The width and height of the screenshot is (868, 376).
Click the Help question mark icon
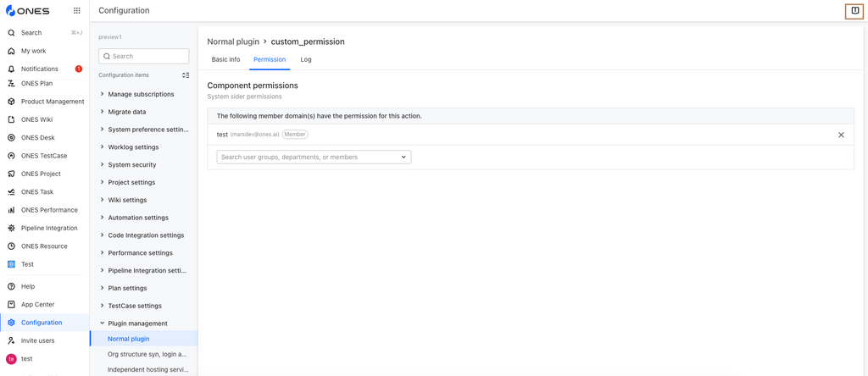coord(11,286)
